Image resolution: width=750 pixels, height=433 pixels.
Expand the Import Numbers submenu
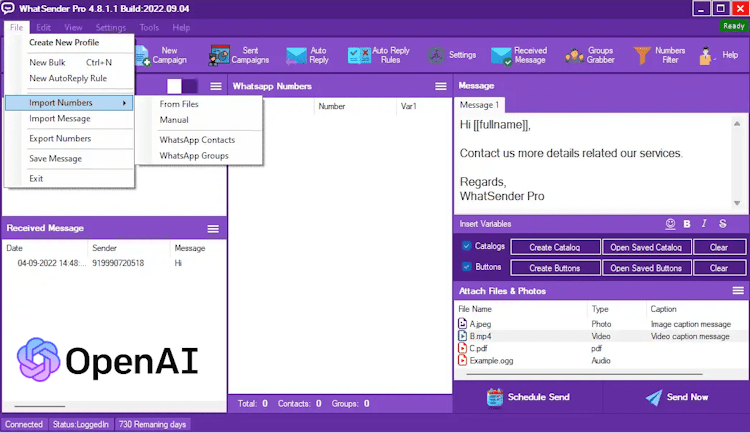pos(69,102)
